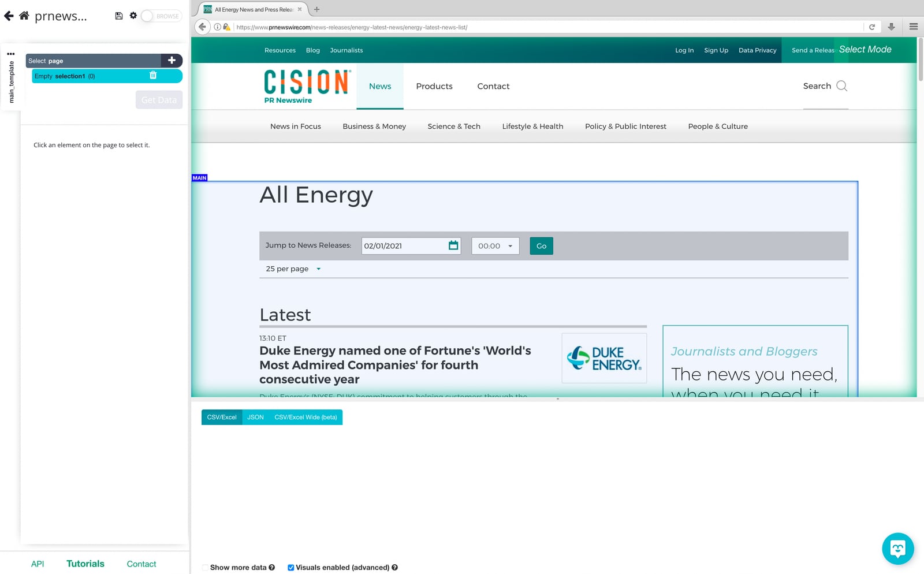Viewport: 924px width, 574px height.
Task: Save project with the floppy disk icon
Action: [x=119, y=16]
